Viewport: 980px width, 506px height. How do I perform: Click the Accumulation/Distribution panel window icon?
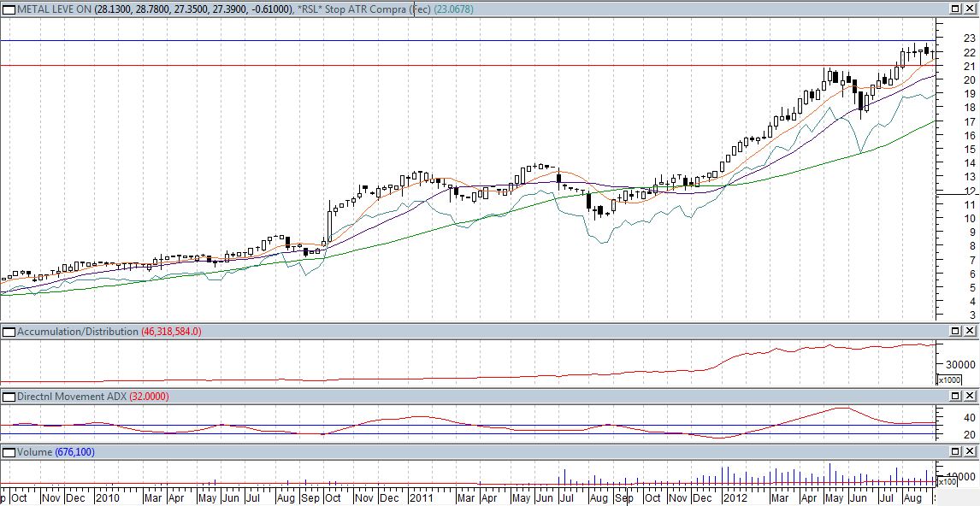pyautogui.click(x=9, y=331)
